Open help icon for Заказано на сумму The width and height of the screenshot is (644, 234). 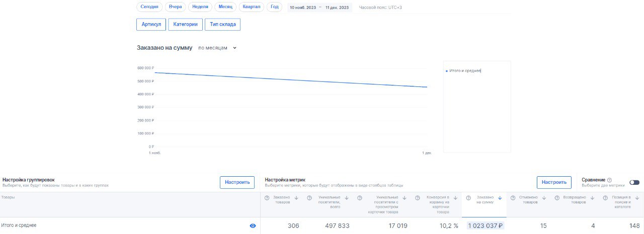tap(468, 198)
